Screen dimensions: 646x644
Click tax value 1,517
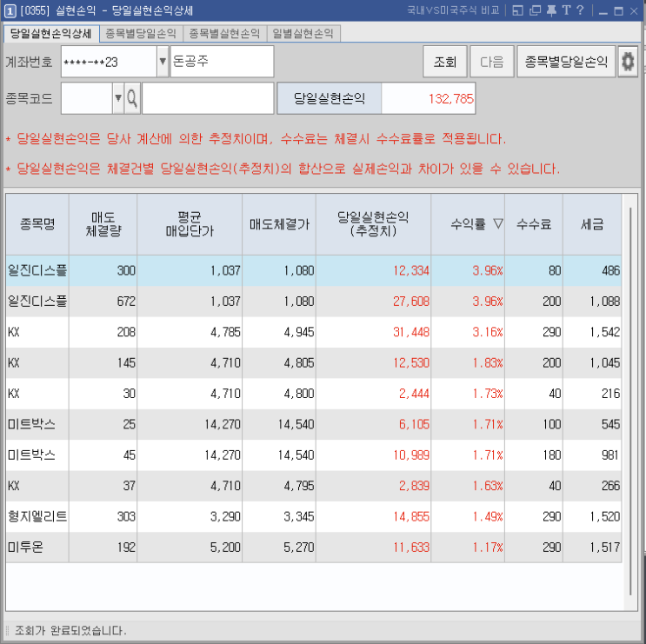tap(605, 548)
